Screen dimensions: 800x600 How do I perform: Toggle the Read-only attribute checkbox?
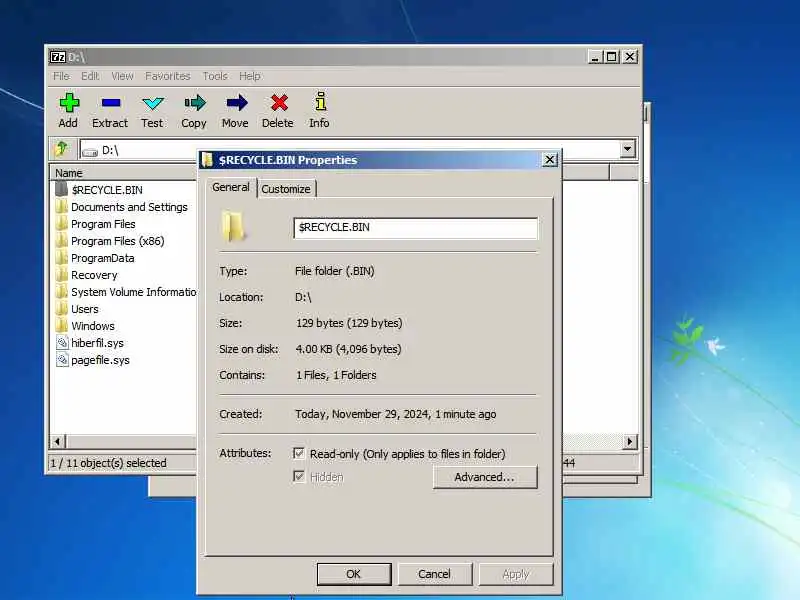click(x=299, y=453)
